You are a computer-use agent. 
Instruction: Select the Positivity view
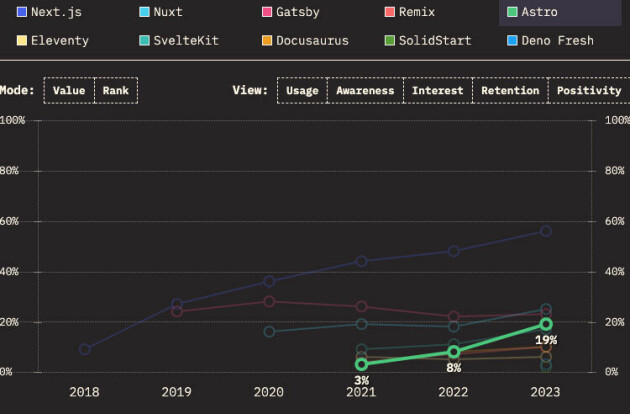(589, 90)
